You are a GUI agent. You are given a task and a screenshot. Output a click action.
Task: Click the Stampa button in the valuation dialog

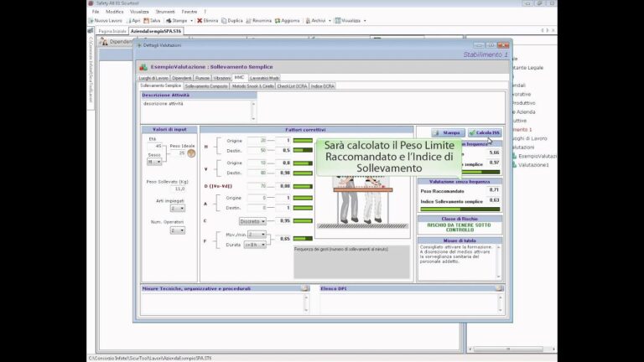click(x=448, y=133)
